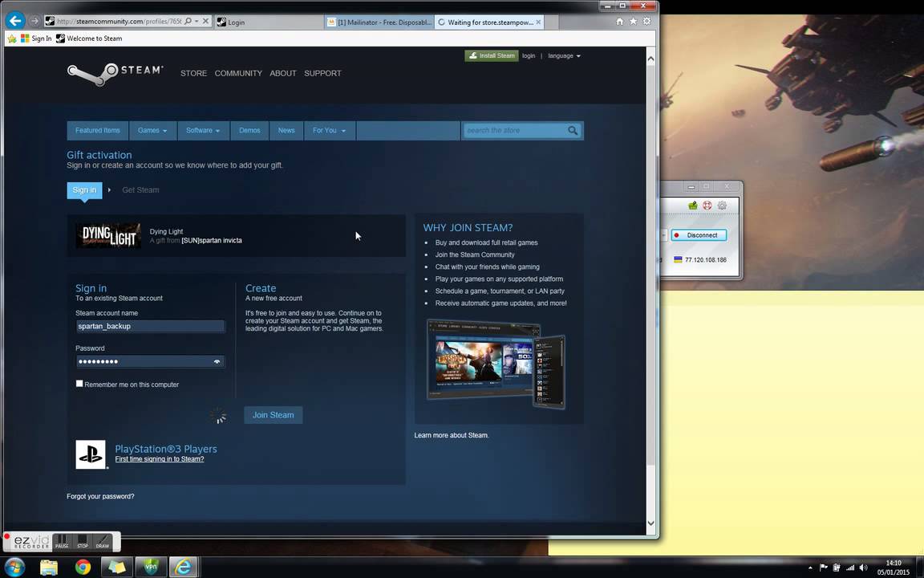924x578 pixels.
Task: Click the VPN window help lifebuoy icon
Action: coord(707,206)
